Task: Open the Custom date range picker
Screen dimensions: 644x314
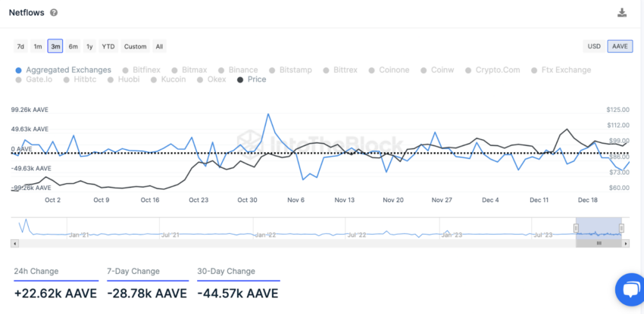Action: coord(135,46)
